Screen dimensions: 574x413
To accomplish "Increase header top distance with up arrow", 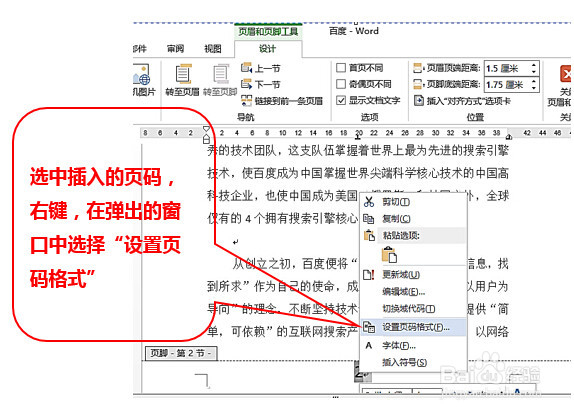I will (x=534, y=65).
